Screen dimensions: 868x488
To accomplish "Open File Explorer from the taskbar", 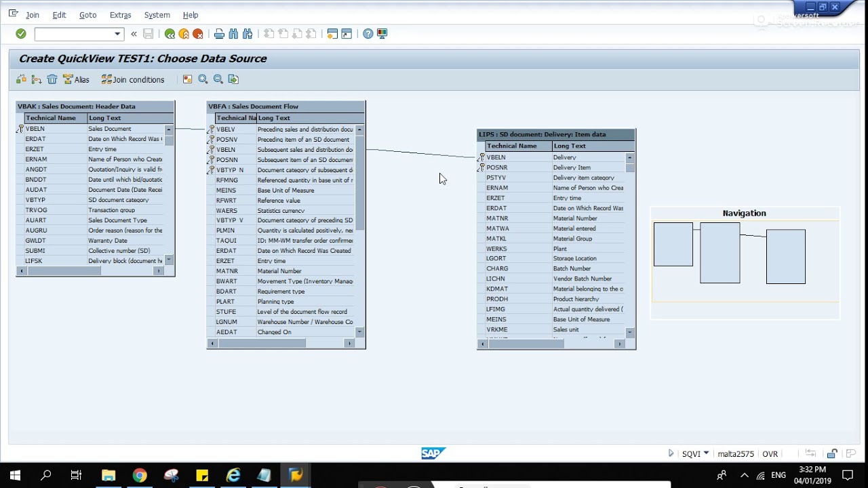I will pyautogui.click(x=108, y=475).
